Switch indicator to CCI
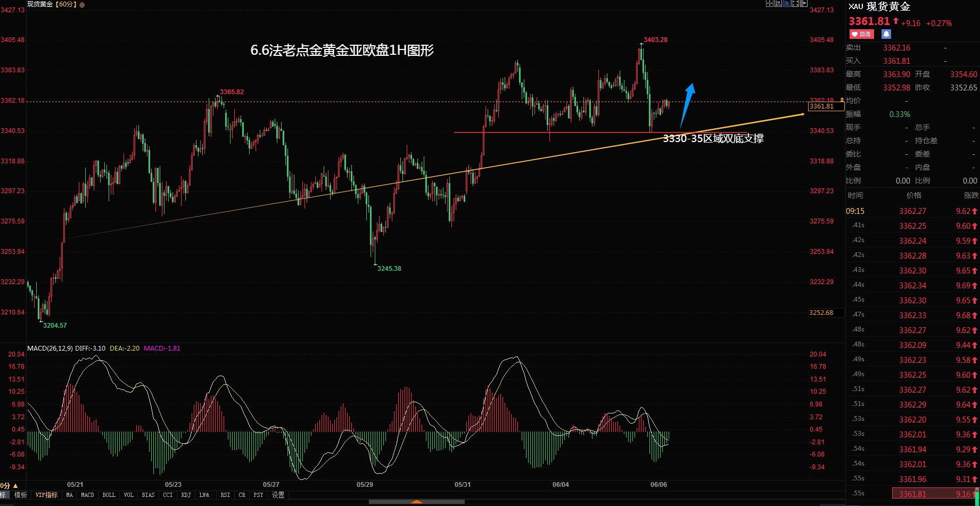This screenshot has height=506, width=980. pos(168,495)
